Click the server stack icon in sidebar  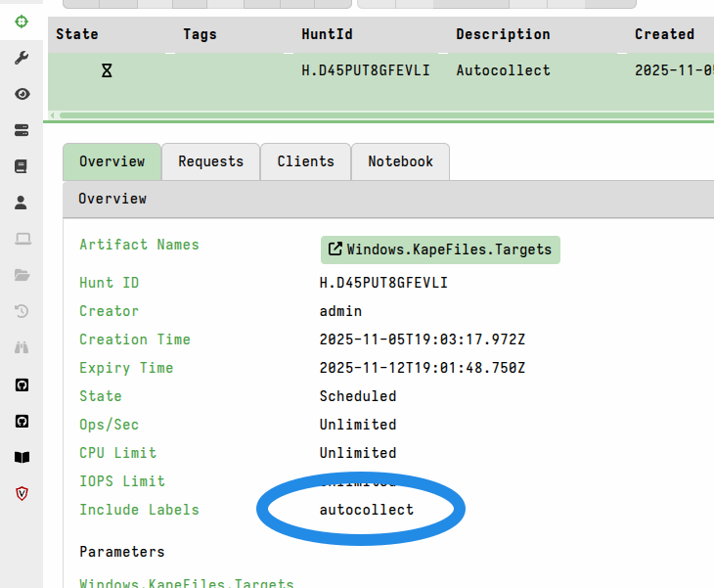pyautogui.click(x=22, y=130)
